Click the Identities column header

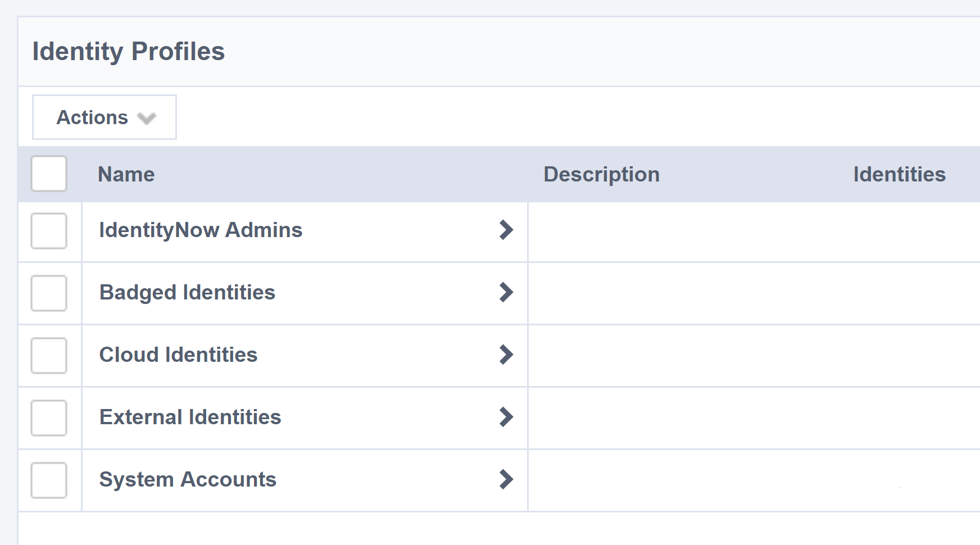tap(899, 174)
